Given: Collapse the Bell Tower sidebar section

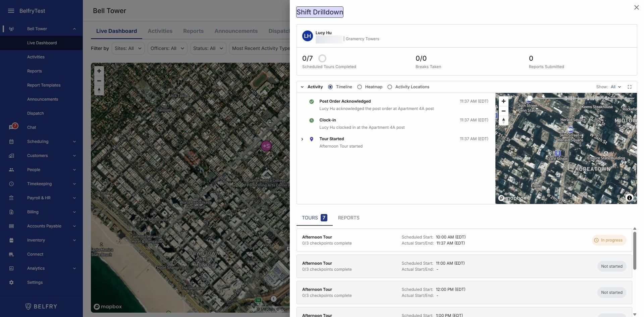Looking at the screenshot, I should coord(74,29).
